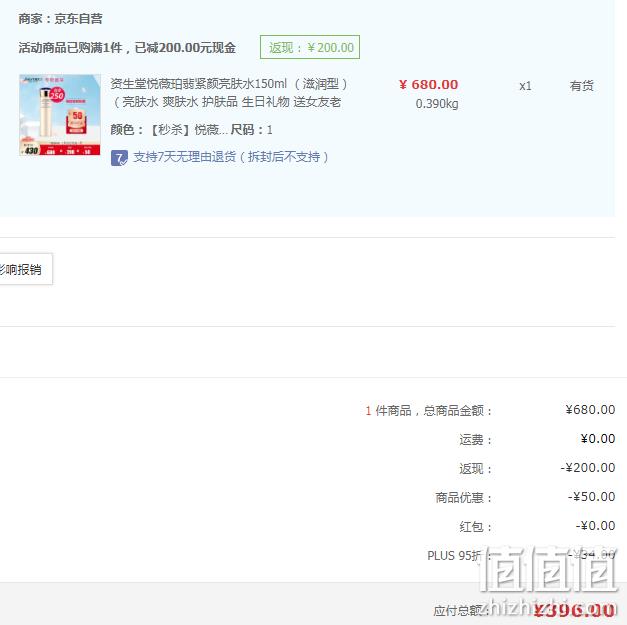Image resolution: width=627 pixels, height=625 pixels.
Task: Click the item price ¥ 680.00
Action: [x=428, y=85]
